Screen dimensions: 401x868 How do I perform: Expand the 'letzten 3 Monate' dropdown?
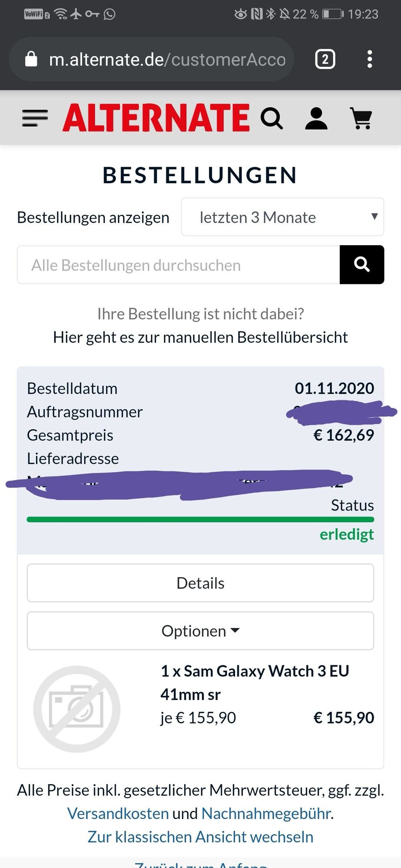(282, 217)
